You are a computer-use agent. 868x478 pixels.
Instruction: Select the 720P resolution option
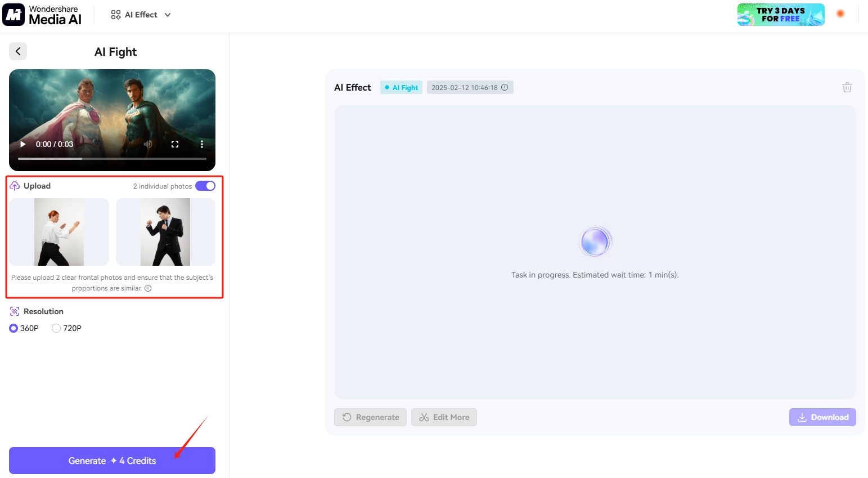click(56, 328)
